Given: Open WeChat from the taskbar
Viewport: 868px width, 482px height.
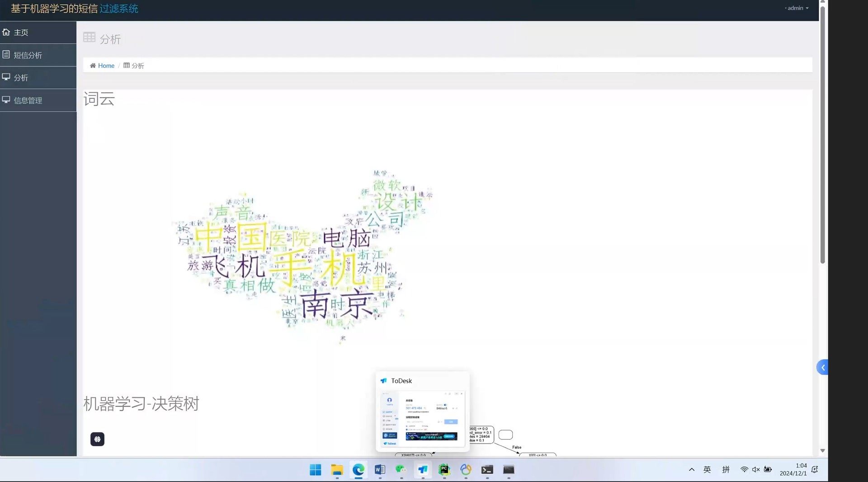Looking at the screenshot, I should pos(401,470).
